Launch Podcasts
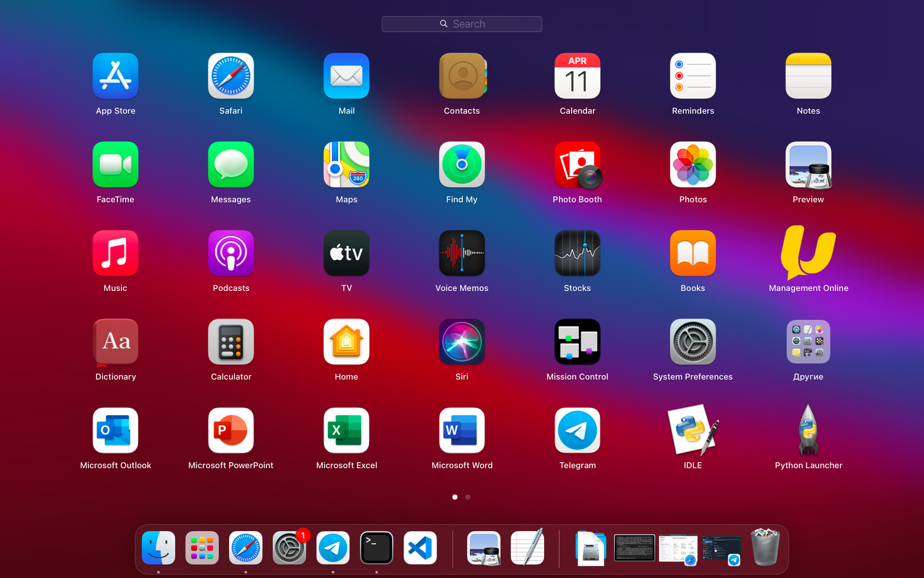 coord(231,254)
